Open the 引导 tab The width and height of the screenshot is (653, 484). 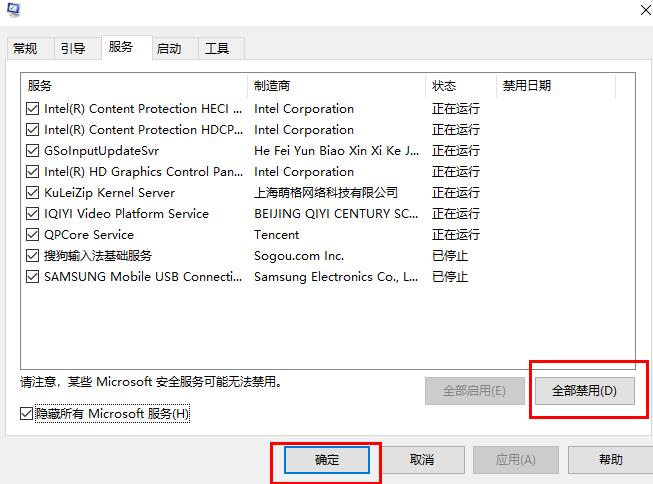(x=72, y=49)
